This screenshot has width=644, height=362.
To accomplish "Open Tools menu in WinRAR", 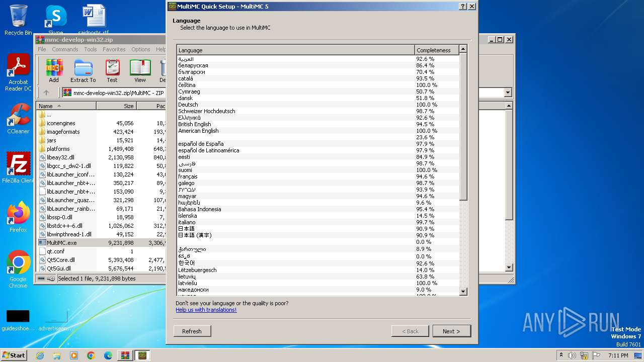I will 91,49.
